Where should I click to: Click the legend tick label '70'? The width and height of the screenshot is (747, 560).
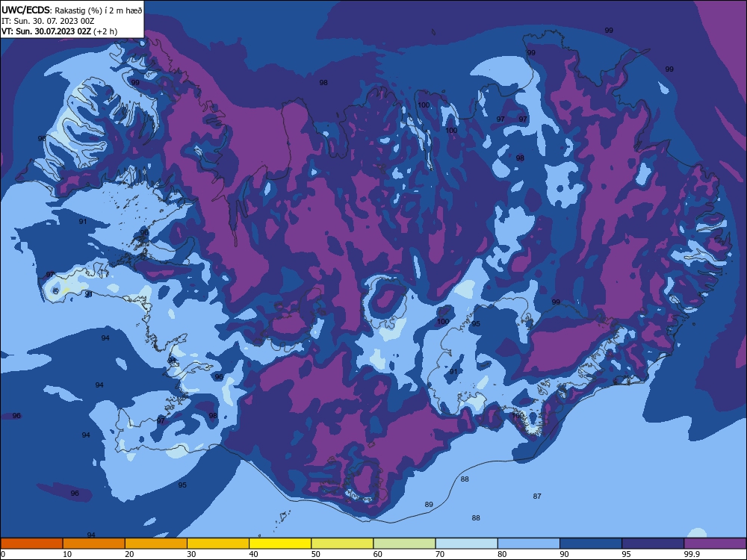440,554
